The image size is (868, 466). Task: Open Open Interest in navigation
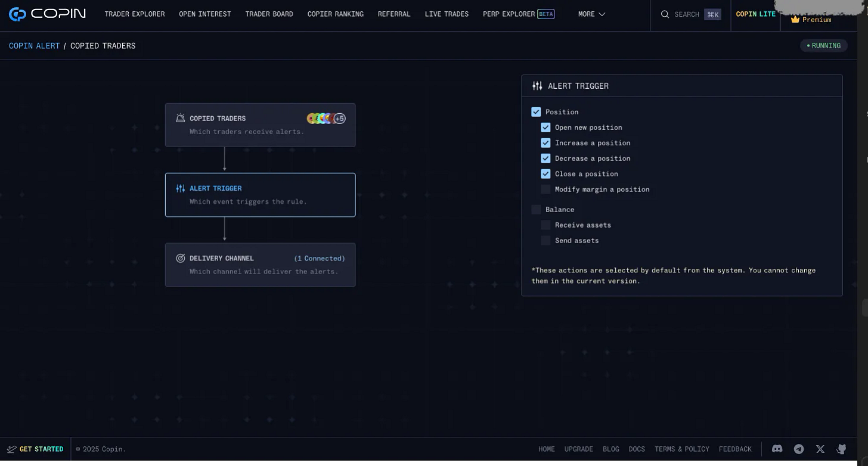click(205, 14)
